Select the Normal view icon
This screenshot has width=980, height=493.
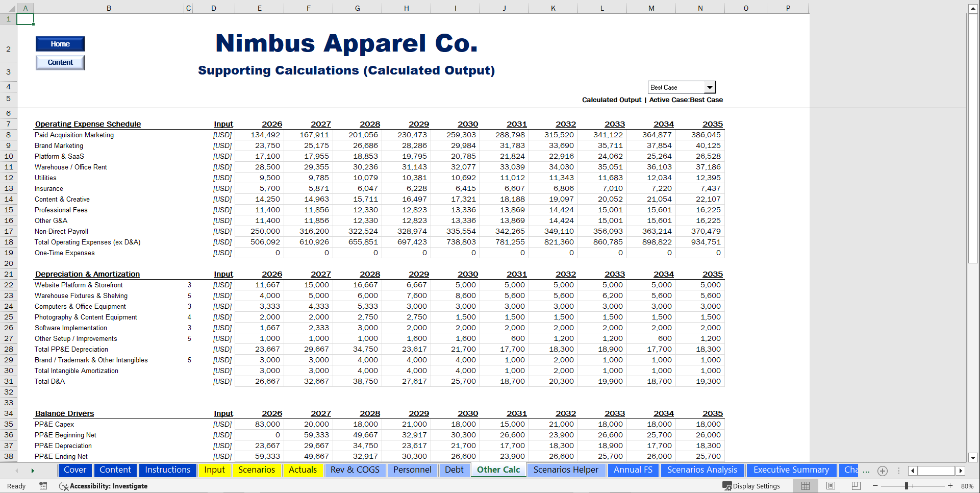coord(806,486)
